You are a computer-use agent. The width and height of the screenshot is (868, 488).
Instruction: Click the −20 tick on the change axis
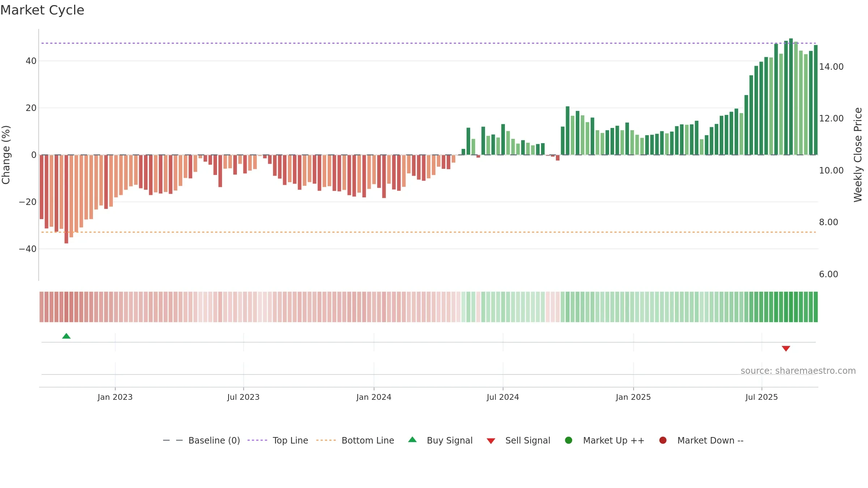click(x=28, y=202)
